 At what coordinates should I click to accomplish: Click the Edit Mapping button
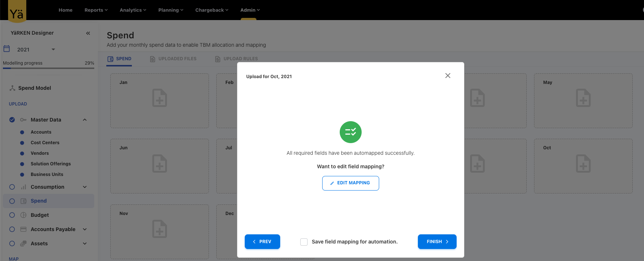coord(350,183)
